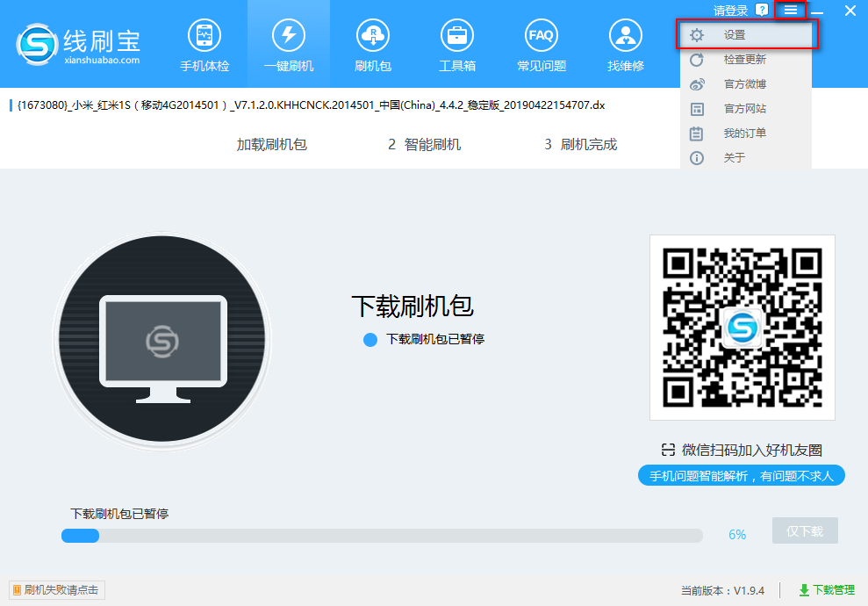Viewport: 868px width, 606px height.
Task: Click the ROM file name text
Action: click(x=311, y=105)
